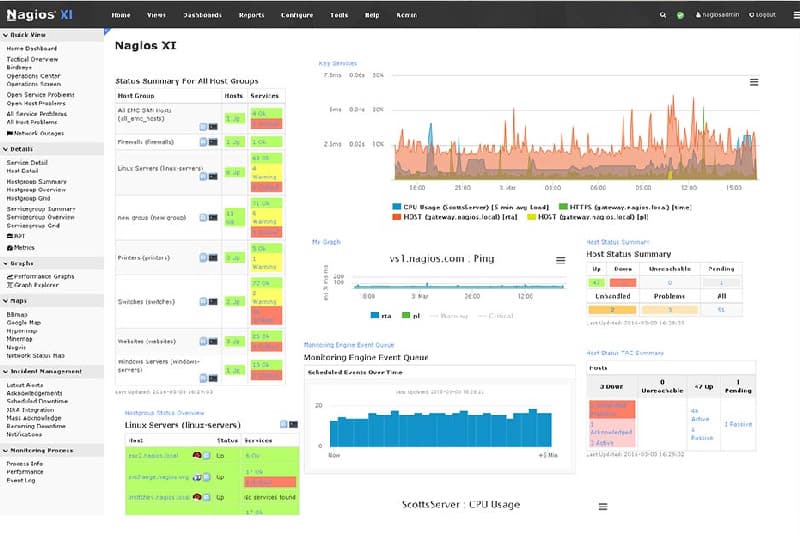Click the detail icon for Windows Servers group
The width and height of the screenshot is (800, 543).
tap(203, 378)
